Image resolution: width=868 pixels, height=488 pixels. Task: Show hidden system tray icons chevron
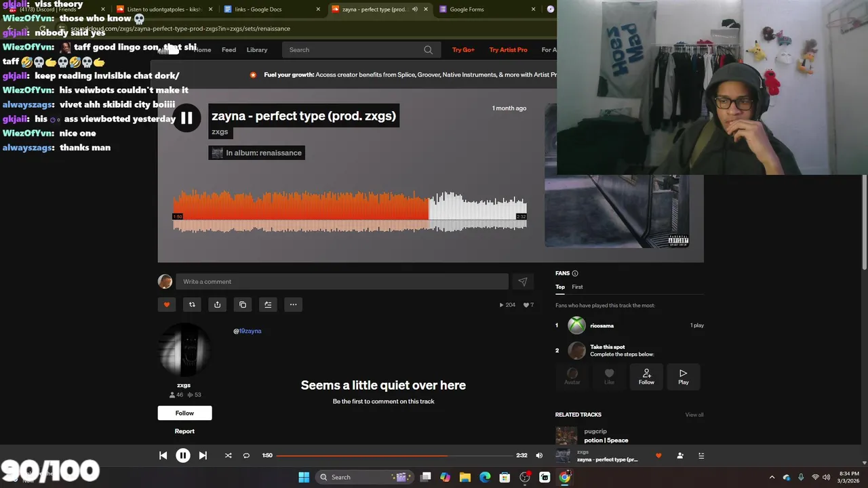[x=772, y=477]
